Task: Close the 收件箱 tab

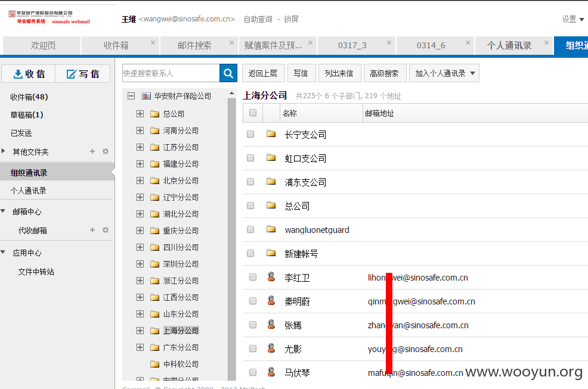Action: tap(153, 43)
